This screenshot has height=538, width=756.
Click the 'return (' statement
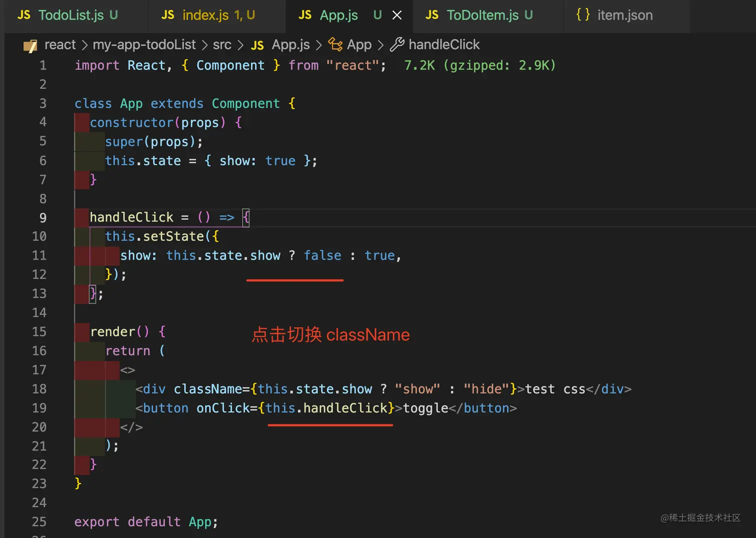(x=135, y=350)
